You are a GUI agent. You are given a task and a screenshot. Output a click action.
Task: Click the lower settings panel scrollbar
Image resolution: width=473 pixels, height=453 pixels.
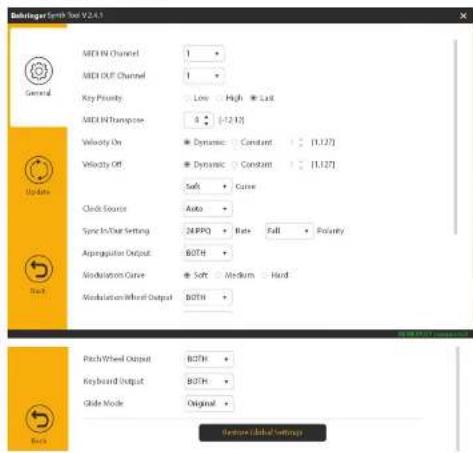(458, 398)
